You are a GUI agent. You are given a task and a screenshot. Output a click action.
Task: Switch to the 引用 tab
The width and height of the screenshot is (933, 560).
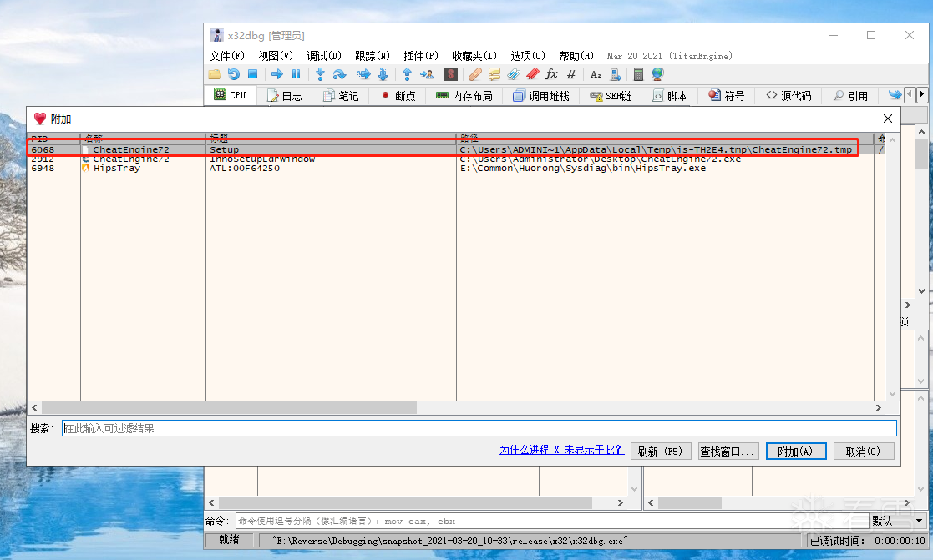[851, 96]
